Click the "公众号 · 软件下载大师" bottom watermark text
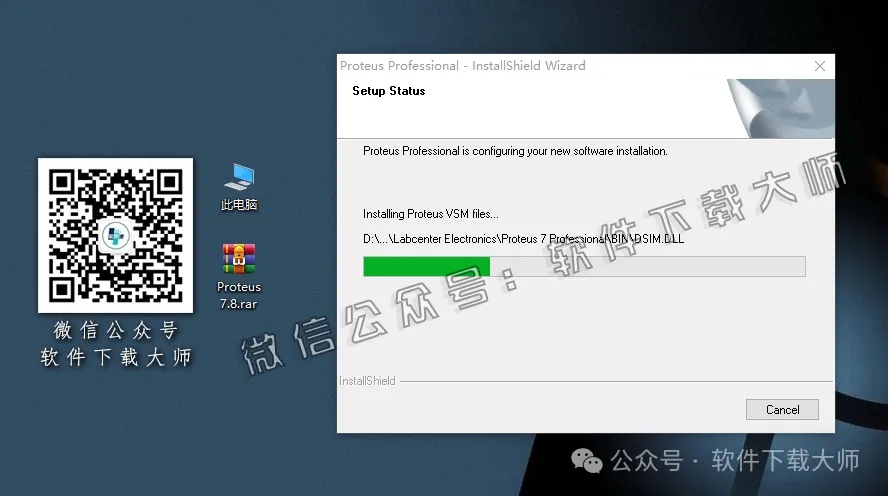This screenshot has width=888, height=496. click(734, 461)
